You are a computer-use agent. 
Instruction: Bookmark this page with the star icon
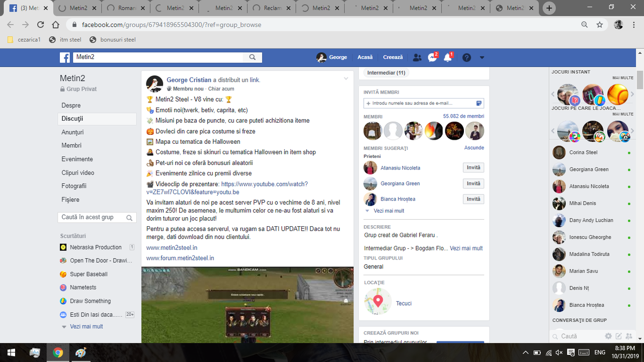(x=599, y=25)
